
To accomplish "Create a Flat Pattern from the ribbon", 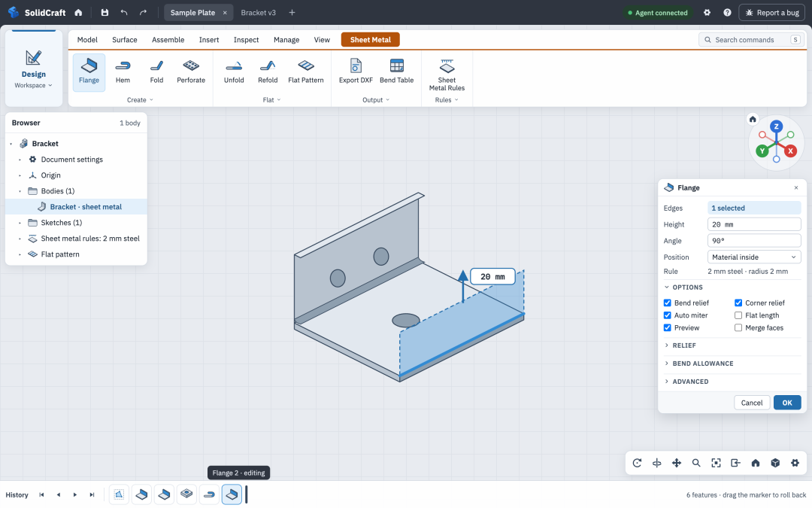I will (x=305, y=72).
